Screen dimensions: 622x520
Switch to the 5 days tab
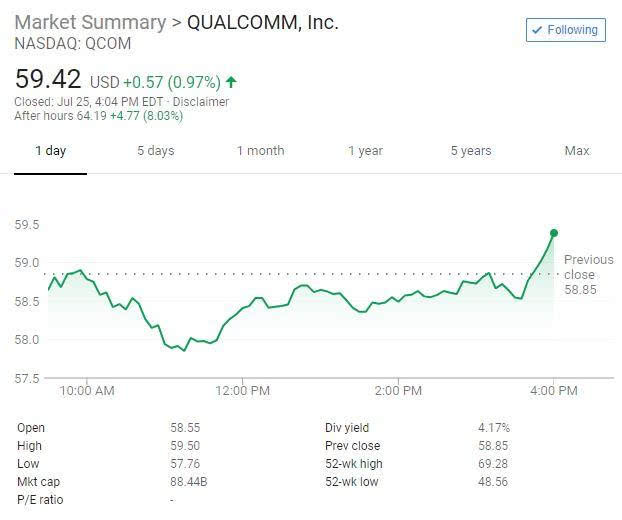156,151
